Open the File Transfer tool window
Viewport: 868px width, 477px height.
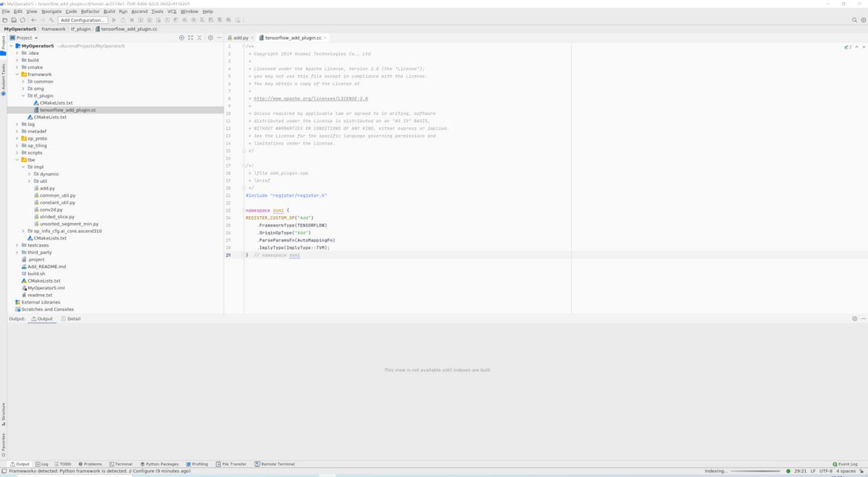coord(231,464)
